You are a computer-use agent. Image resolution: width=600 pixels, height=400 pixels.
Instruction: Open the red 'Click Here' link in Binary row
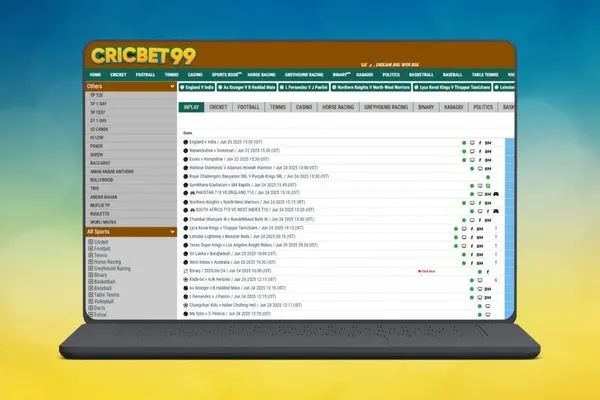coord(426,271)
